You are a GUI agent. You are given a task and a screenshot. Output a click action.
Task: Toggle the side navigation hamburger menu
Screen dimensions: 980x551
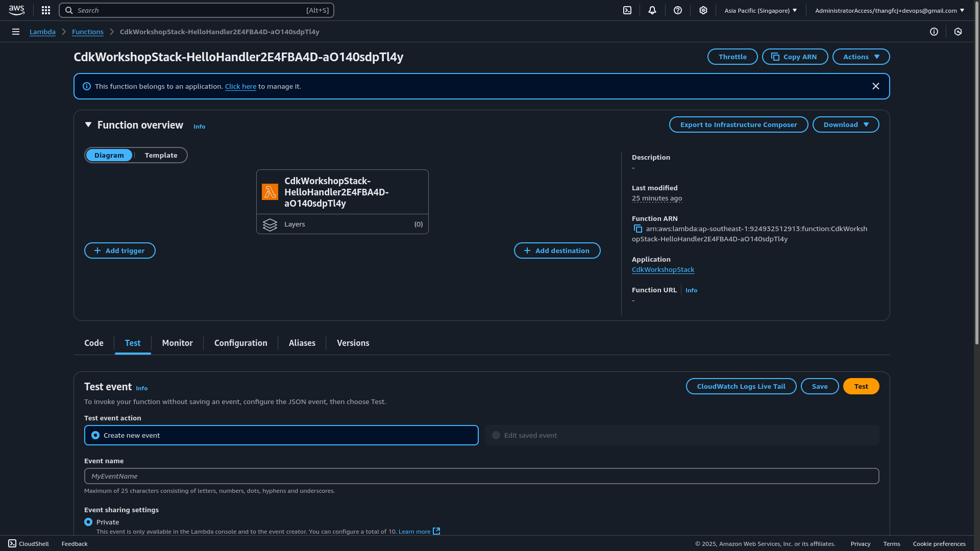[x=16, y=32]
